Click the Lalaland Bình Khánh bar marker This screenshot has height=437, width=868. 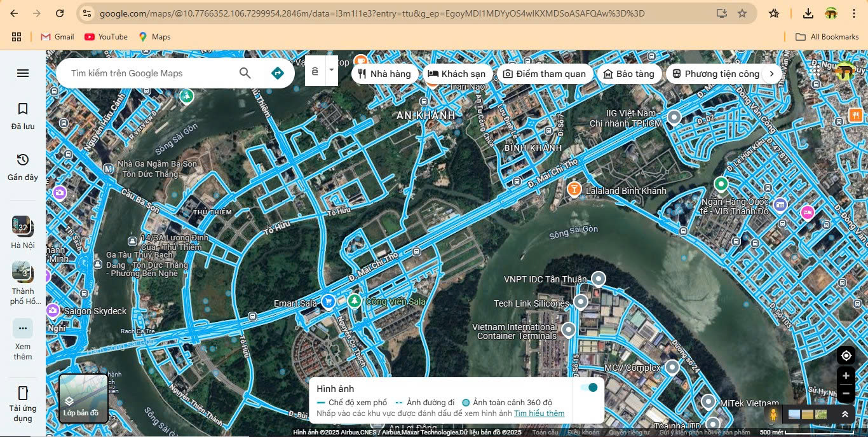[x=574, y=189]
